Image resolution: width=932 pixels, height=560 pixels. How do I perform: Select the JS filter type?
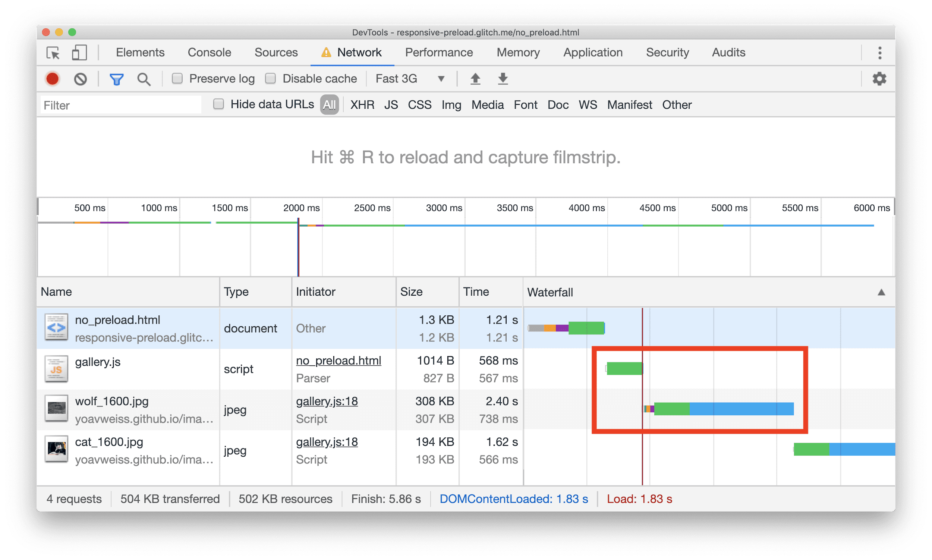(x=390, y=105)
